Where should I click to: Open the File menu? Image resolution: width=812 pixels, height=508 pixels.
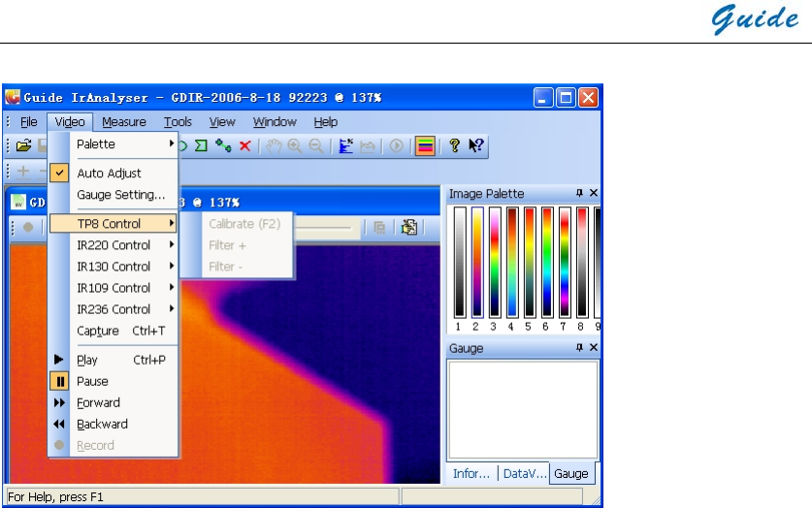[29, 122]
